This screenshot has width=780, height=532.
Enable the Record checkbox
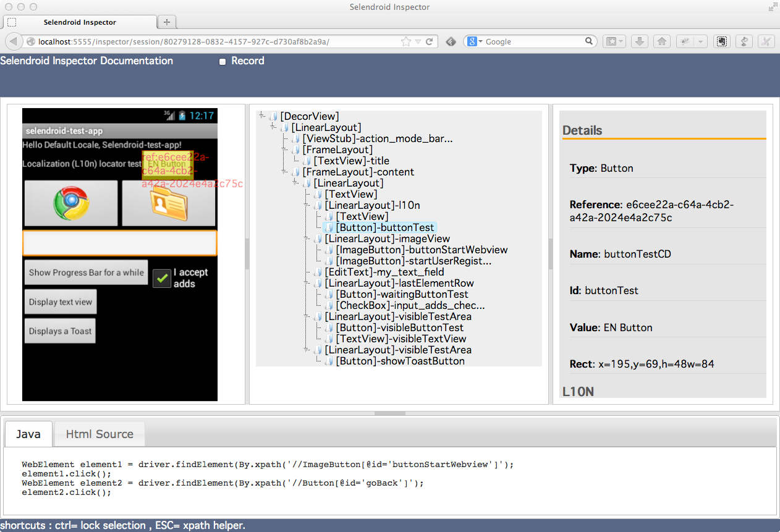click(x=223, y=61)
